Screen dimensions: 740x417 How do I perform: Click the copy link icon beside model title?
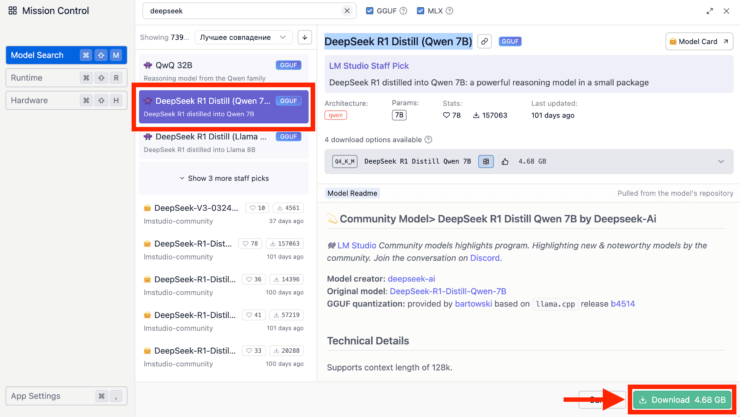(484, 42)
